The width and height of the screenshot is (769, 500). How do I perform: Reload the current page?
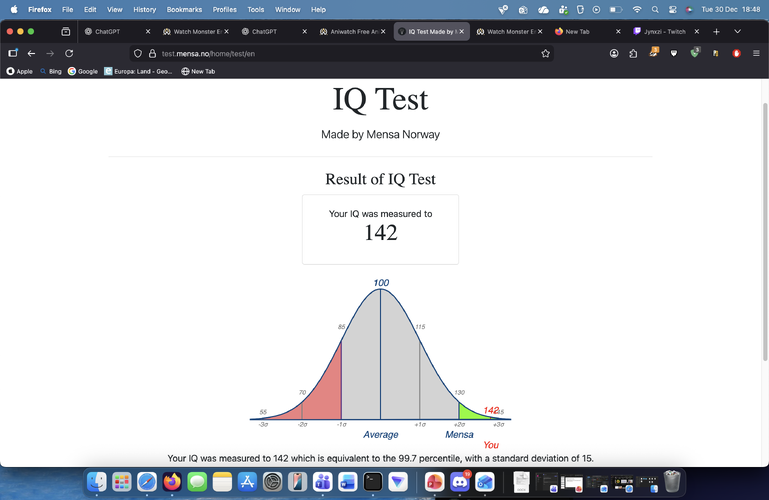(x=69, y=53)
